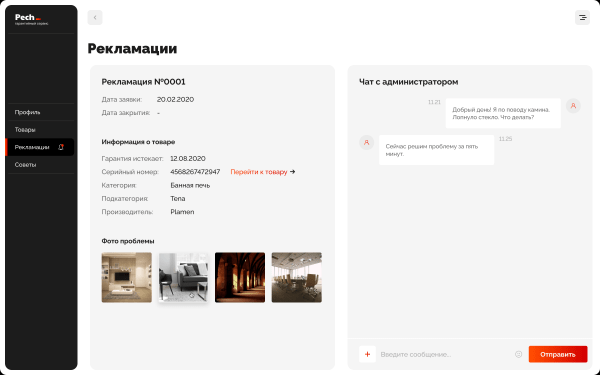Open the emoji picker icon
The height and width of the screenshot is (375, 600).
coord(518,354)
